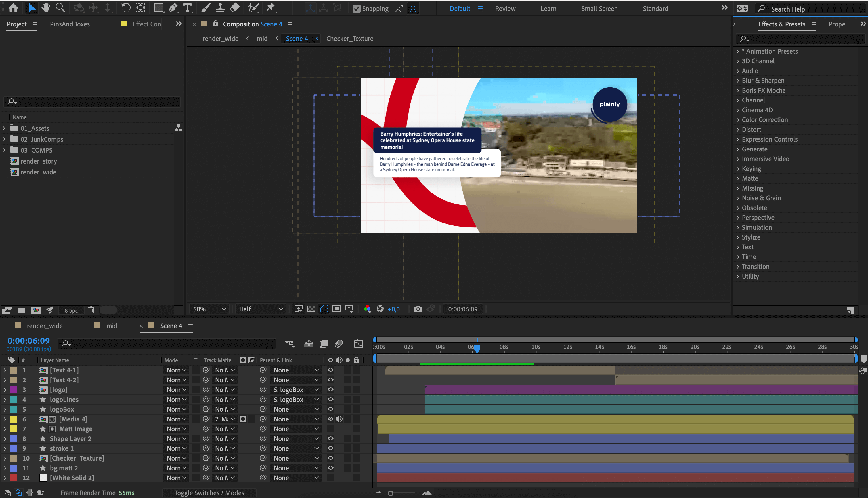Toggle the transparency grid in the viewer

(x=311, y=309)
